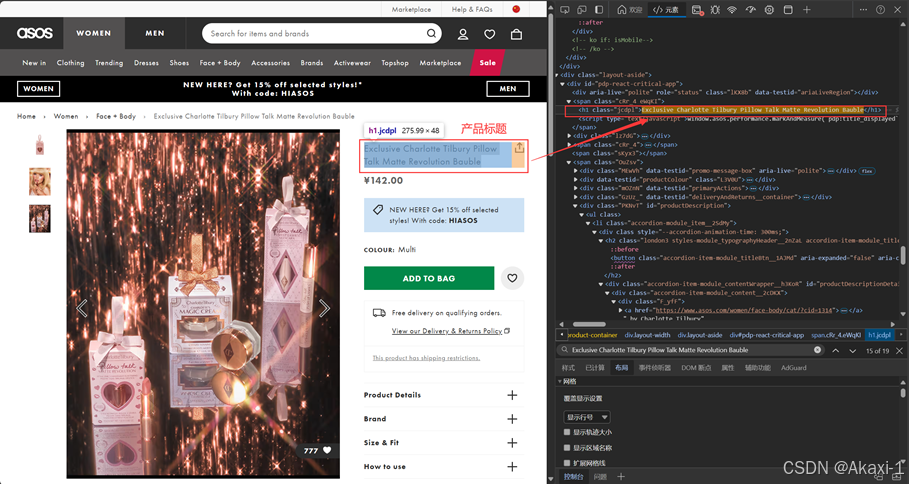The width and height of the screenshot is (909, 484).
Task: Select the WOMEN tab in ASOS header
Action: tap(93, 33)
